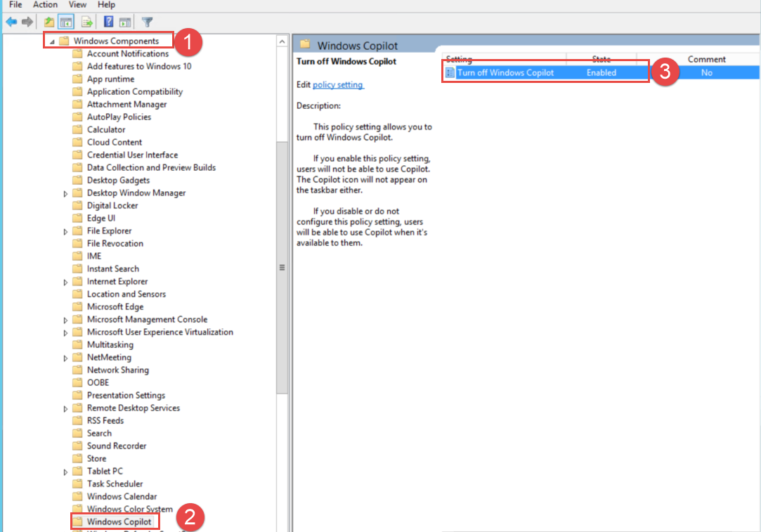This screenshot has width=761, height=532.
Task: Click the Back arrow toolbar icon
Action: (11, 22)
